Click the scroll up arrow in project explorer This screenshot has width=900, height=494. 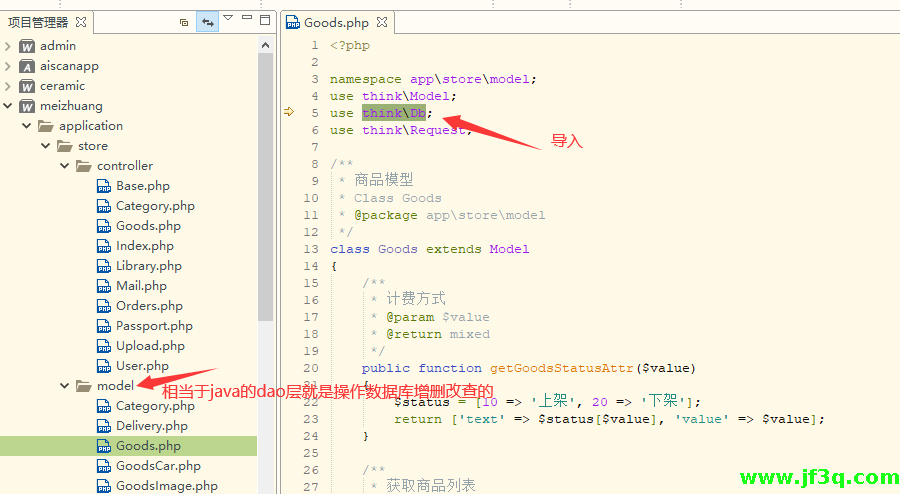pos(265,45)
